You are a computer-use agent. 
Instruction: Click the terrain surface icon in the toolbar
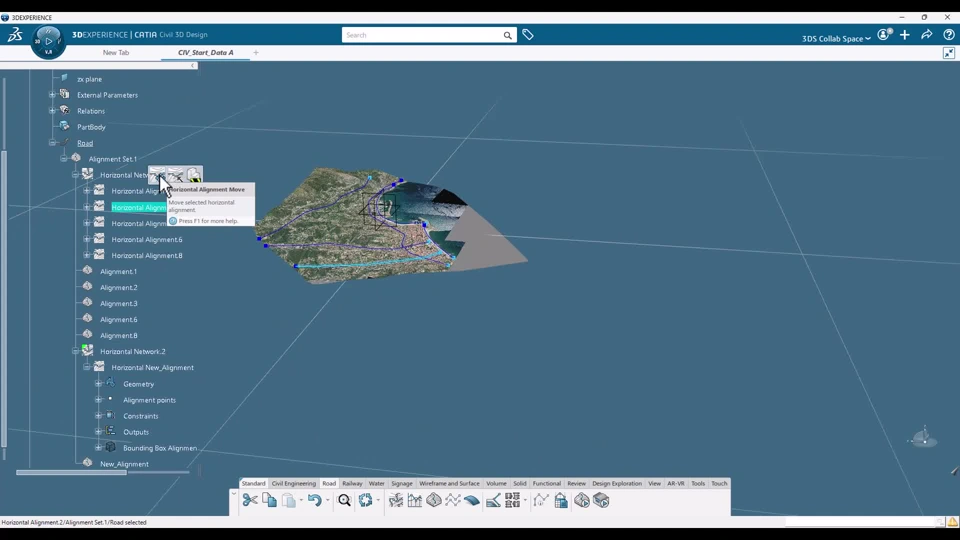(x=434, y=500)
